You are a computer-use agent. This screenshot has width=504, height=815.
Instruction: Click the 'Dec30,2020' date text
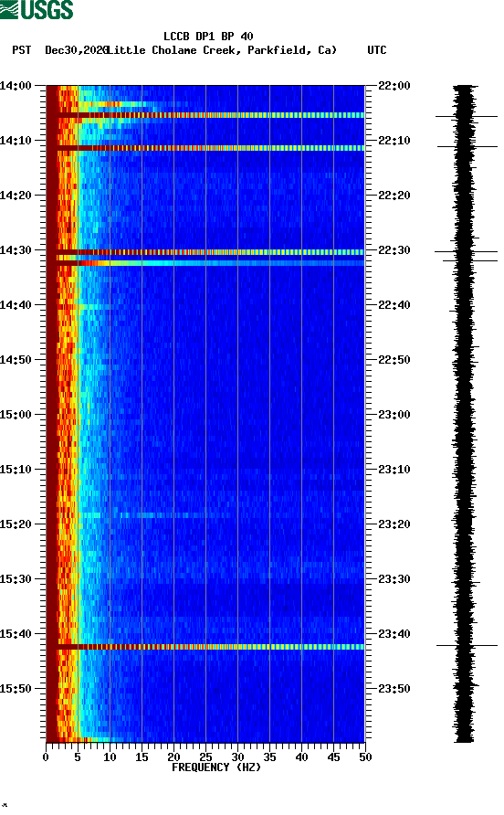77,50
